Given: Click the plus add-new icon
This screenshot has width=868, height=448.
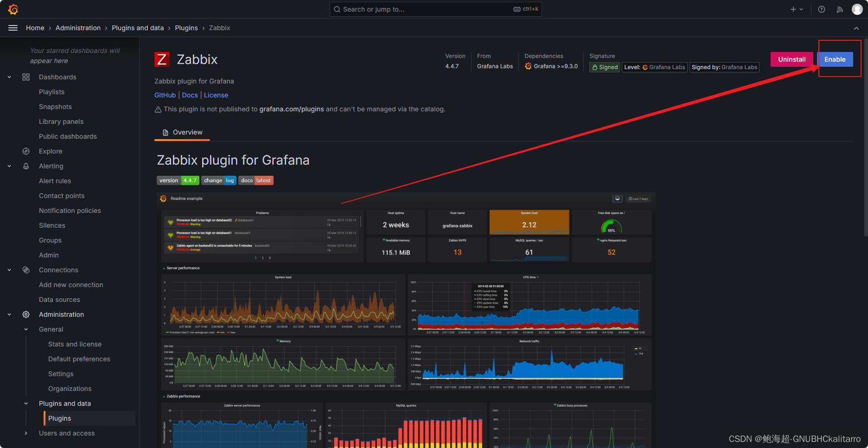Looking at the screenshot, I should click(x=793, y=9).
